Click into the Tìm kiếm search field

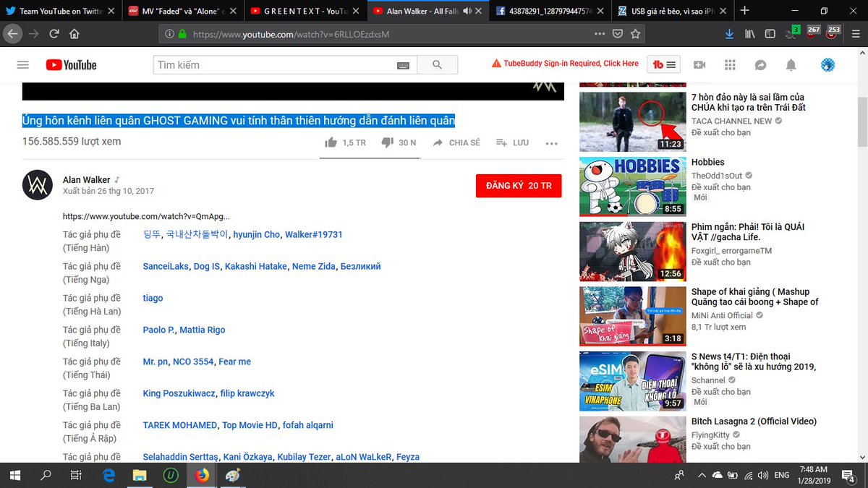(275, 65)
